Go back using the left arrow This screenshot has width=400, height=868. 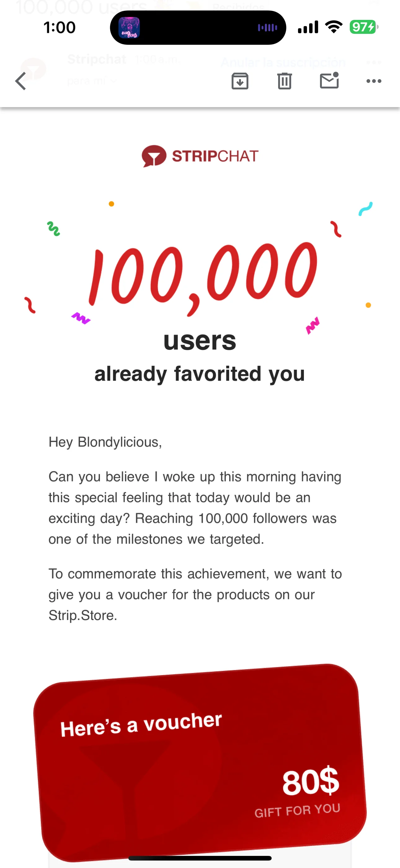coord(21,81)
